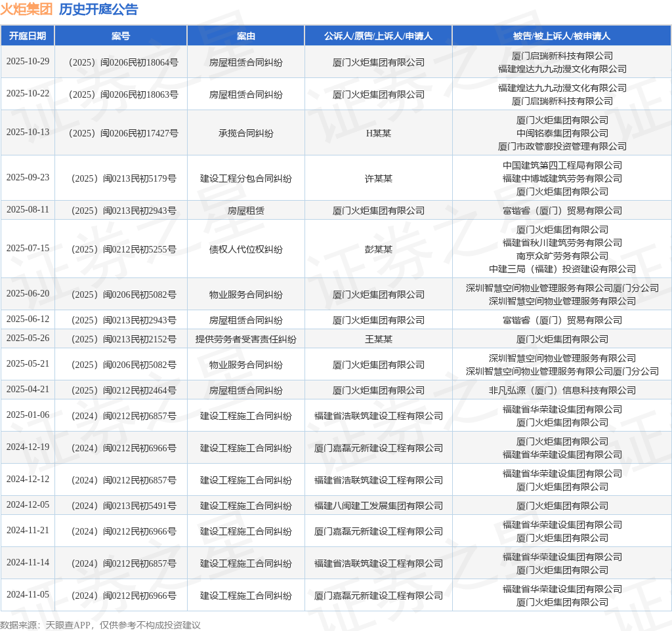Click the 债权人代位权纠纷 cell
Screen dimensions: 672x631
pyautogui.click(x=245, y=249)
